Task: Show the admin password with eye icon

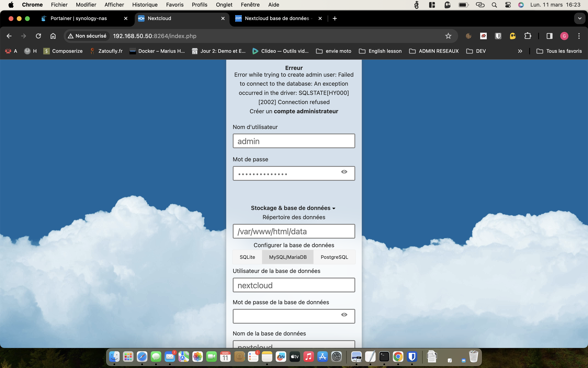Action: [x=344, y=172]
